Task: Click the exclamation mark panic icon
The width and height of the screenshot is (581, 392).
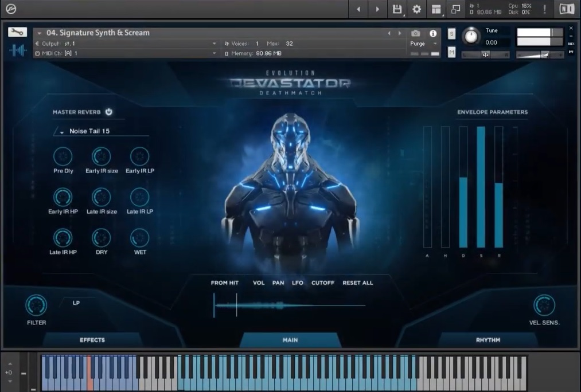Action: point(544,9)
